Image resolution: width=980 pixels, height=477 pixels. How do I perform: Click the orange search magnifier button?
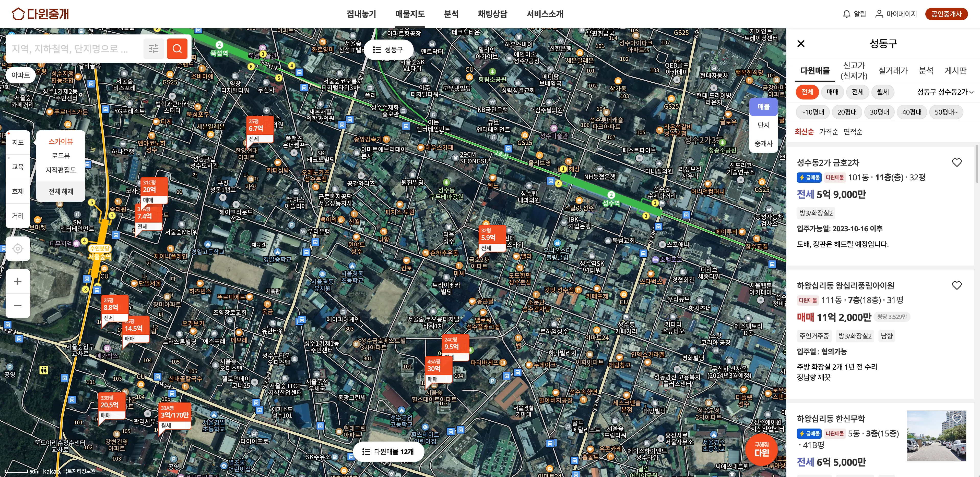pyautogui.click(x=177, y=49)
